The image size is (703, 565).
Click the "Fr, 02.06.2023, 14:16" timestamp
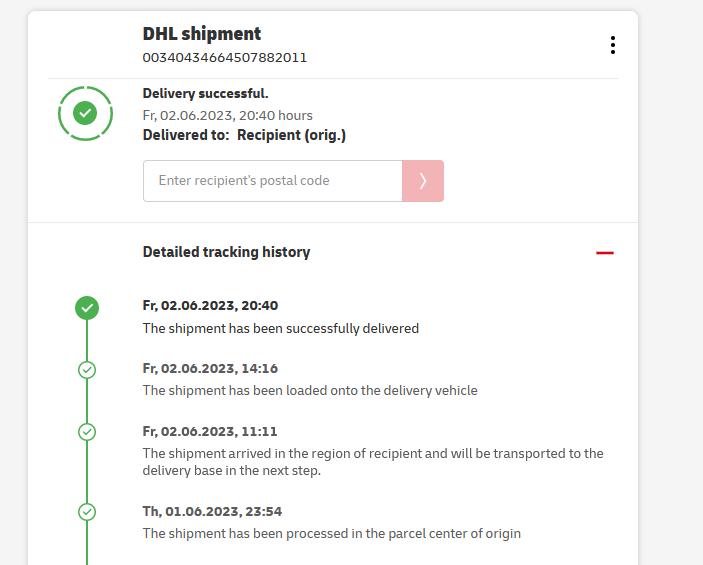[x=210, y=369]
